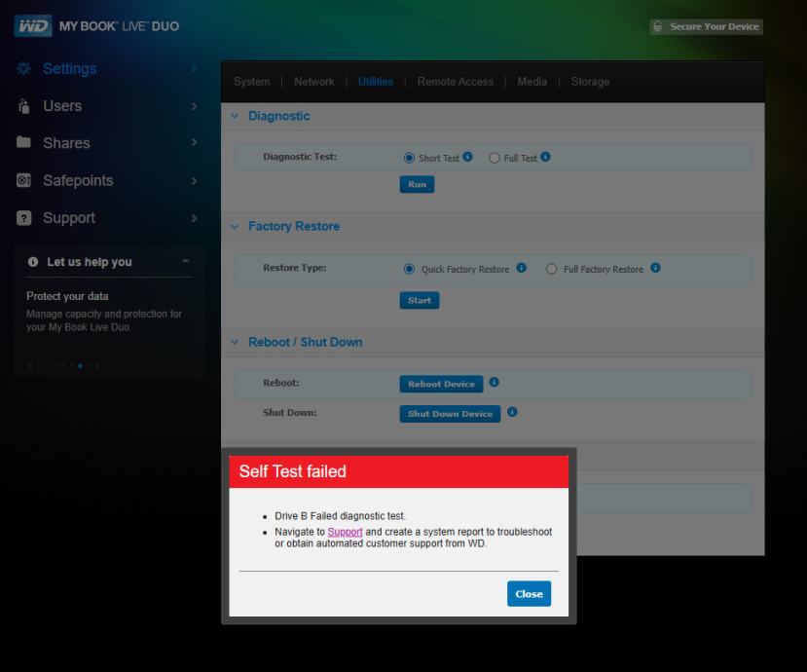Expand Support menu arrow
Viewport: 807px width, 672px height.
(x=194, y=218)
